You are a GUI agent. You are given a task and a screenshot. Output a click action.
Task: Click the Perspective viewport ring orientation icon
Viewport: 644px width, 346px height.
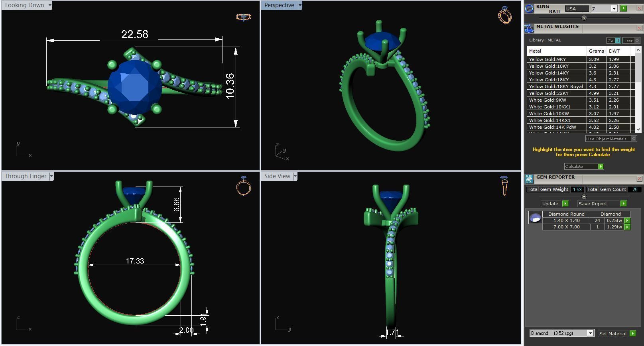coord(504,15)
